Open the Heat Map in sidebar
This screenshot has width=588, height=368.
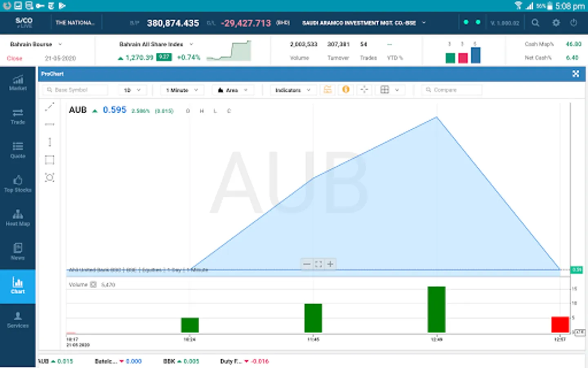click(x=18, y=218)
